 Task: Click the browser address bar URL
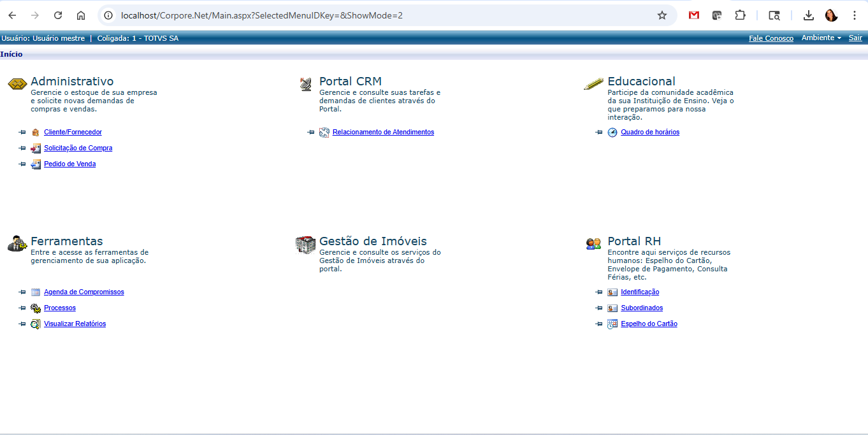click(x=262, y=15)
